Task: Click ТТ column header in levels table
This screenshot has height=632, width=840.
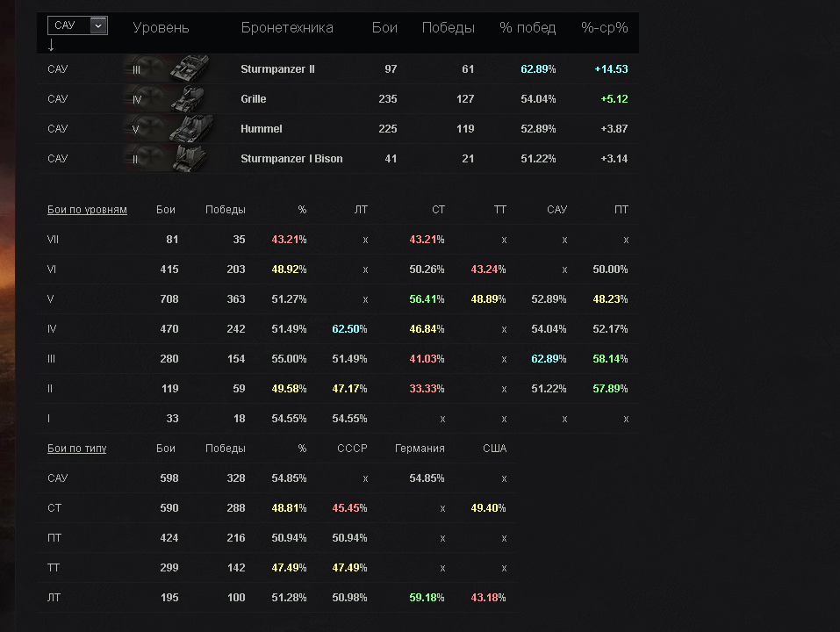Action: click(x=499, y=210)
